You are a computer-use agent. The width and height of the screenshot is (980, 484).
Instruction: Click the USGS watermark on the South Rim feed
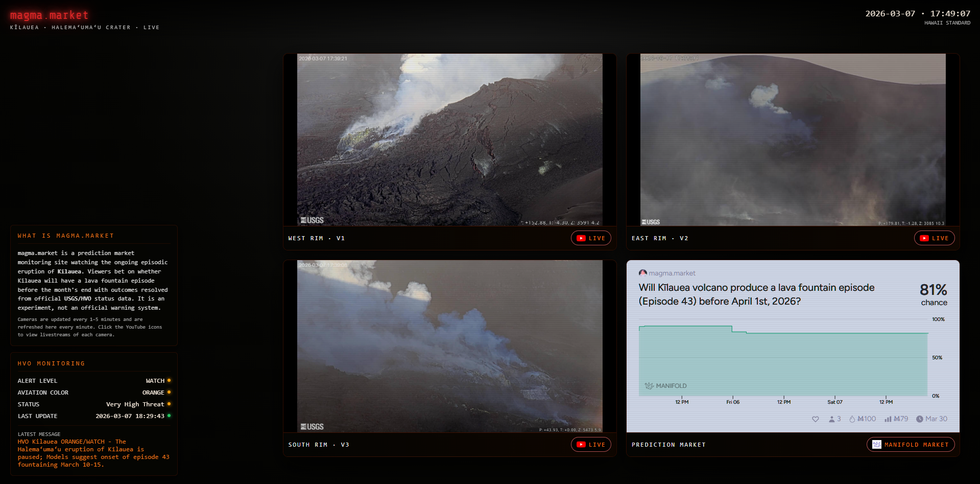(x=313, y=426)
